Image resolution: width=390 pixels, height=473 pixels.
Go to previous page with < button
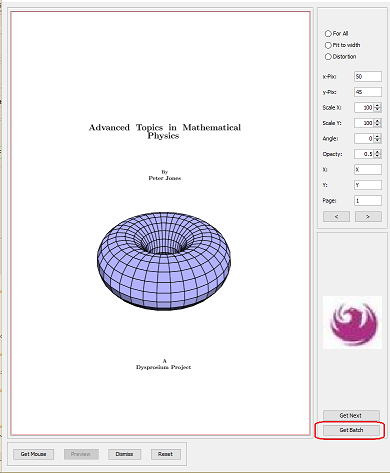coord(336,217)
